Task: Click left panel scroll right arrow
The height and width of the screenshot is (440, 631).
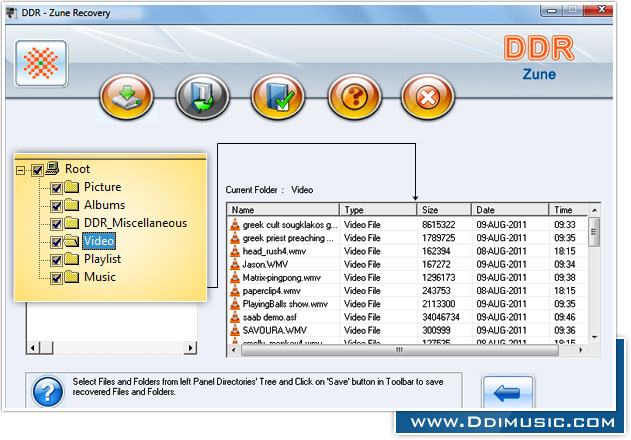Action: coord(190,347)
